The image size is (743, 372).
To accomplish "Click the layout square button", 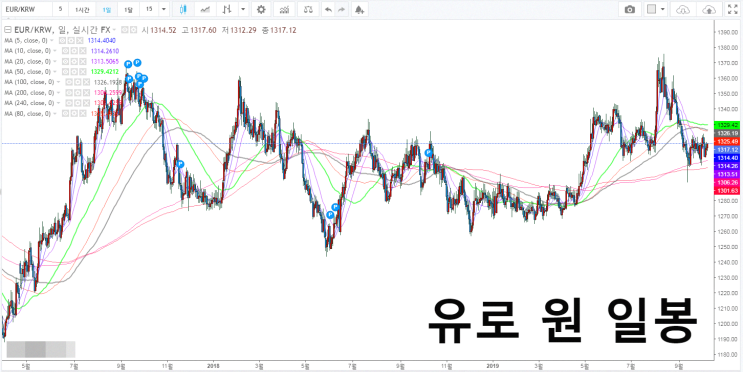I will (652, 9).
